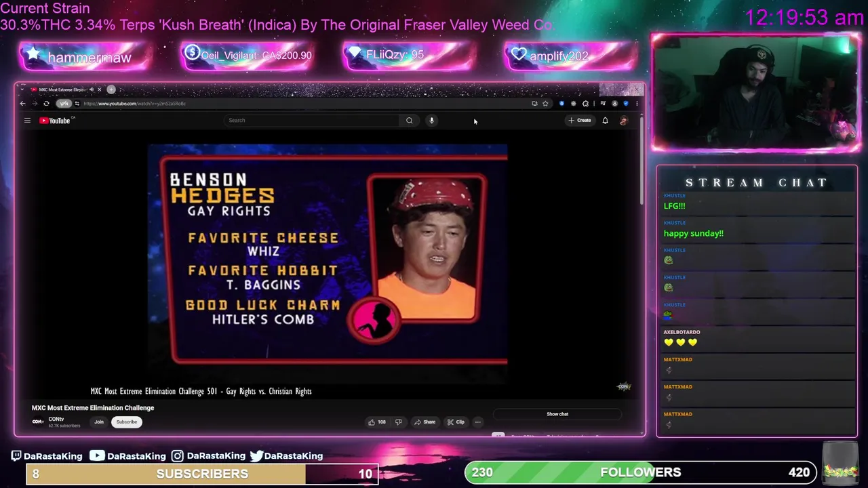
Task: Click the amplify202 follower badge
Action: (x=570, y=56)
